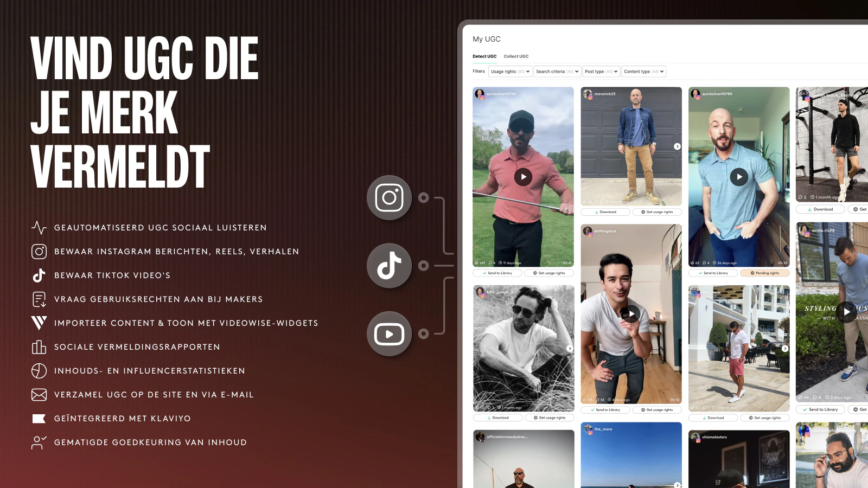868x488 pixels.
Task: Click Get usage rights under driftingdcal video
Action: coord(657,410)
